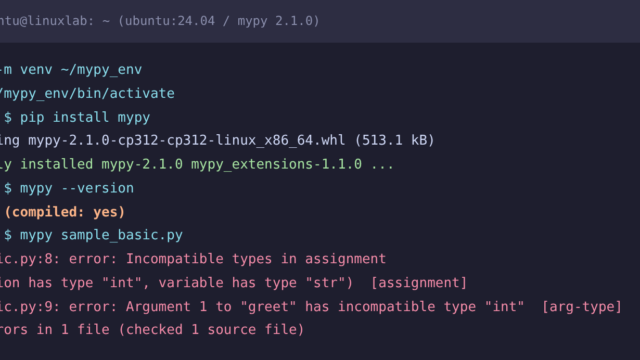Screen dimensions: 640x360
Task: Click the "mypy sample_basic.py" command
Action: [101, 235]
